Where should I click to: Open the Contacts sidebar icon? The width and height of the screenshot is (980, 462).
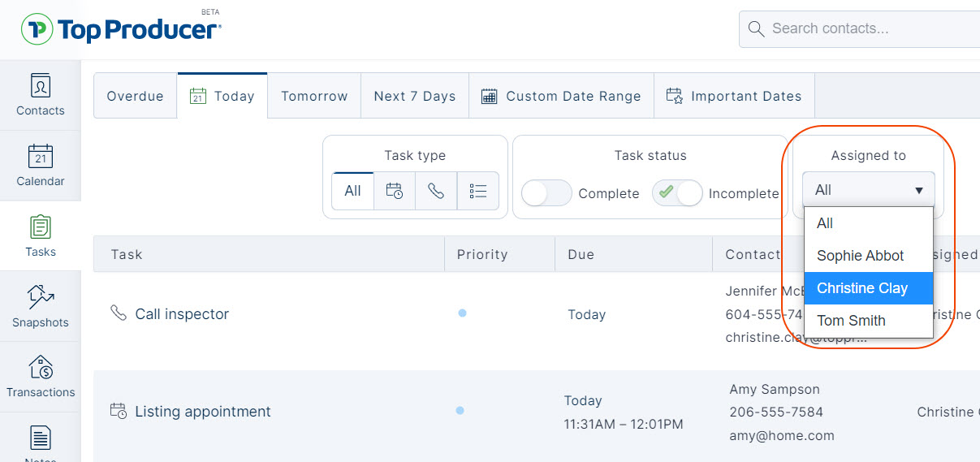pos(40,95)
